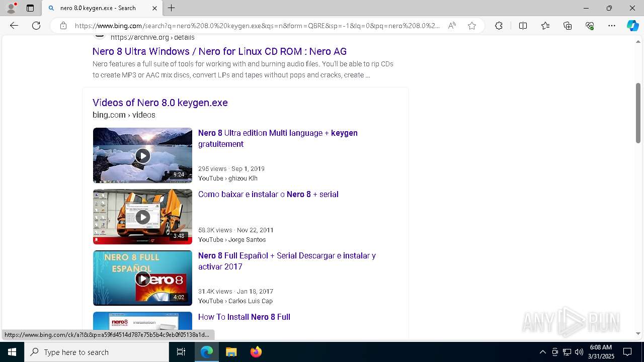Open Browser essentials heart icon
Viewport: 644px width, 362px height.
pyautogui.click(x=590, y=26)
